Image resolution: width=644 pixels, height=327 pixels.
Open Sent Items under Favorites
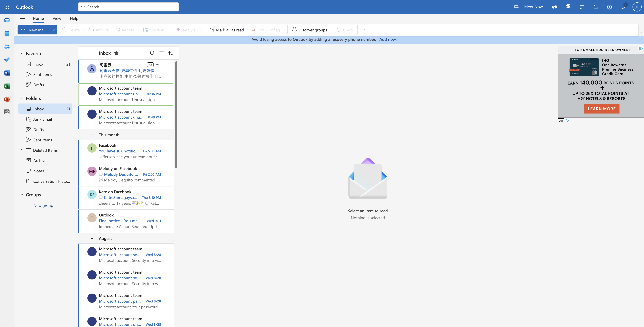click(x=45, y=74)
